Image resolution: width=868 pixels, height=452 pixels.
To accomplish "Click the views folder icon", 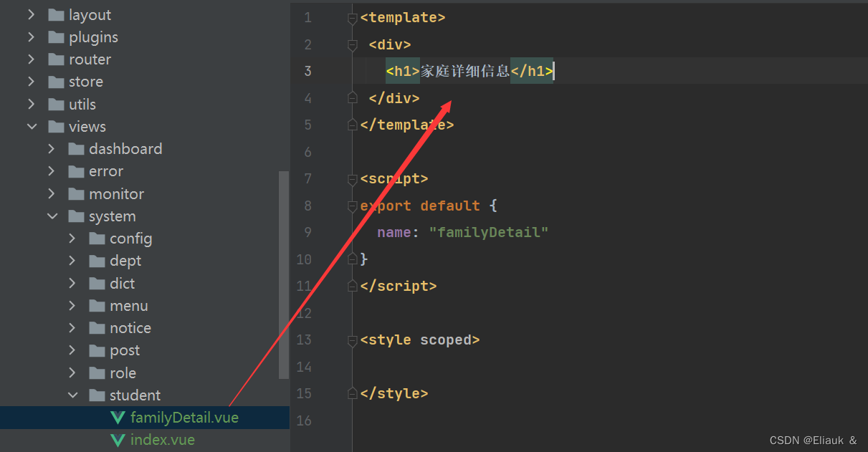I will click(x=56, y=127).
